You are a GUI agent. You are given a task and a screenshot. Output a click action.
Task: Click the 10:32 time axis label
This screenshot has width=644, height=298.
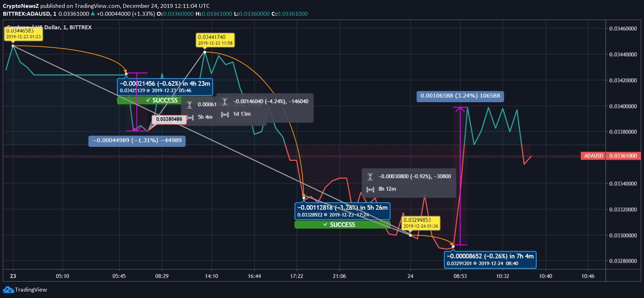(503, 276)
